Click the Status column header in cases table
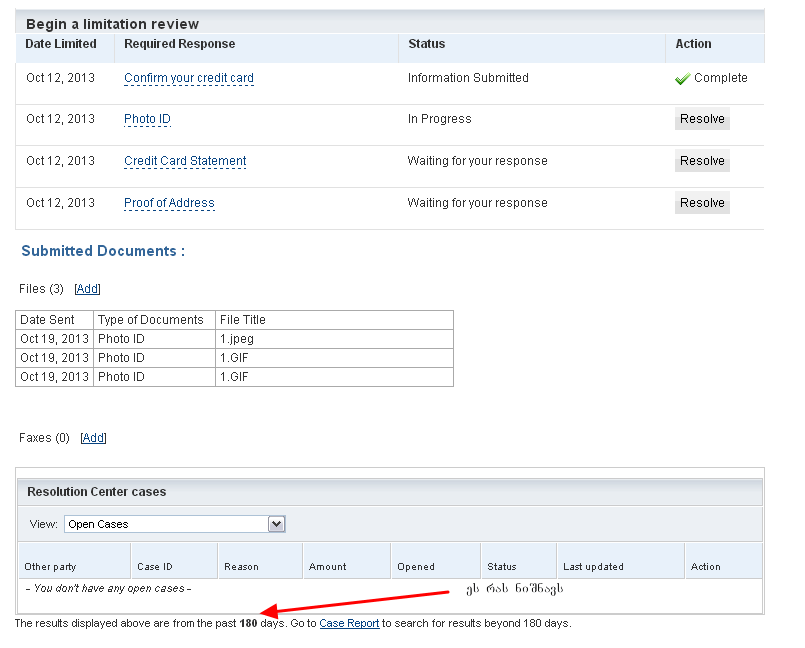This screenshot has height=648, width=805. [x=502, y=566]
